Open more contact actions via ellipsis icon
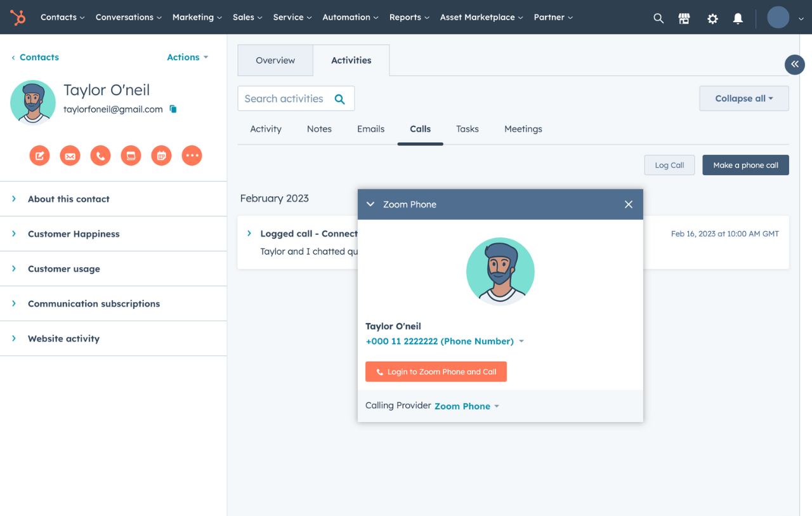This screenshot has width=812, height=516. click(192, 155)
